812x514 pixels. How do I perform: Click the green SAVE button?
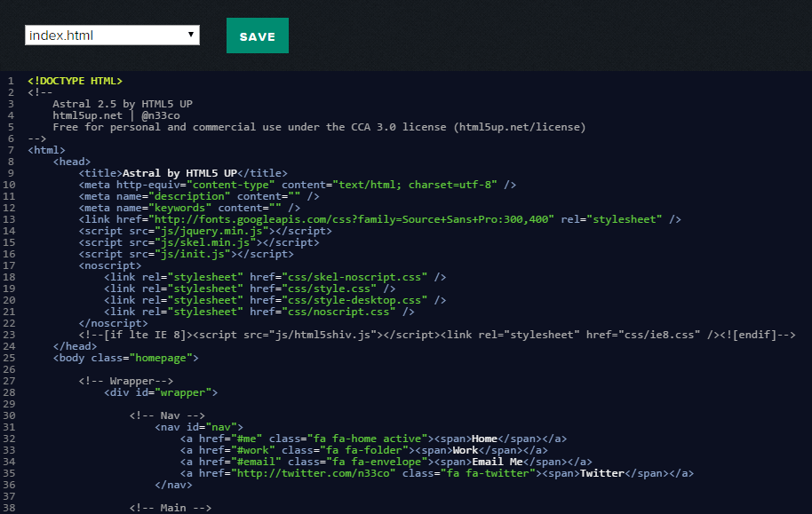[258, 36]
